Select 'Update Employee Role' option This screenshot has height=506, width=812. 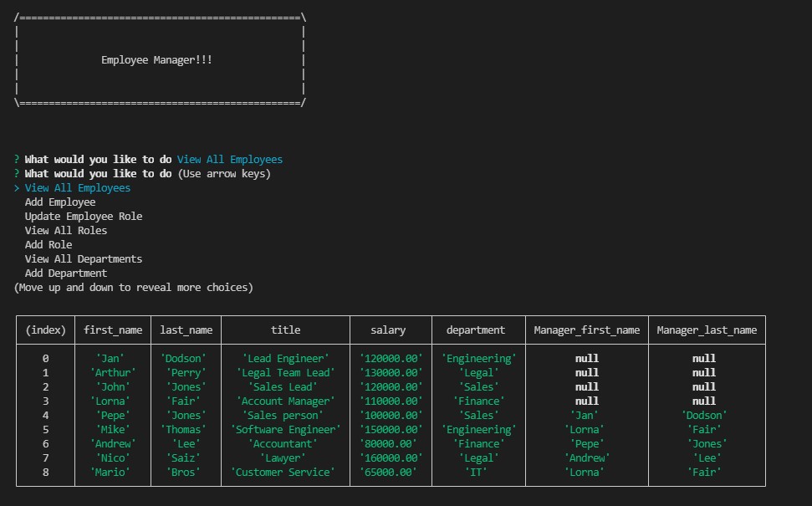coord(84,217)
